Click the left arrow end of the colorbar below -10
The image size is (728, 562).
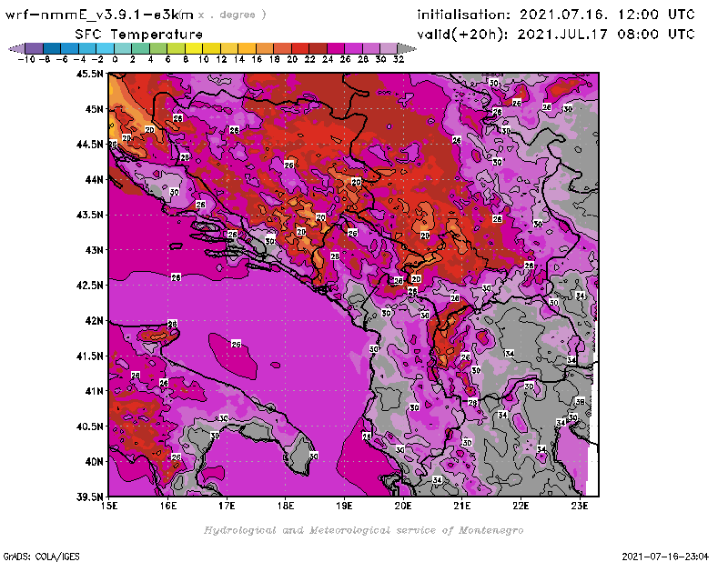(x=16, y=48)
